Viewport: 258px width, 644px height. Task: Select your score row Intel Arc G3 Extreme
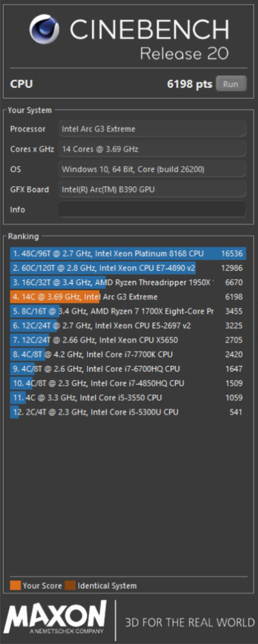coord(128,297)
